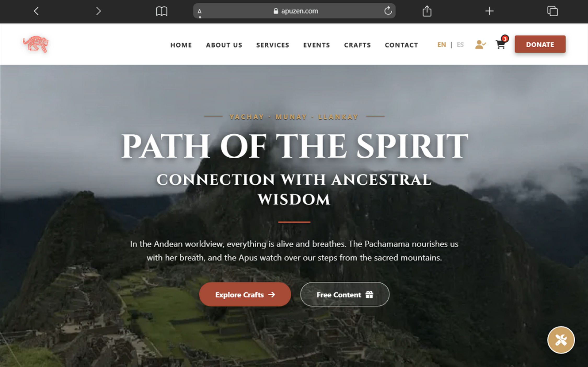This screenshot has height=367, width=588.
Task: Open a new tab with the plus icon
Action: coord(489,11)
